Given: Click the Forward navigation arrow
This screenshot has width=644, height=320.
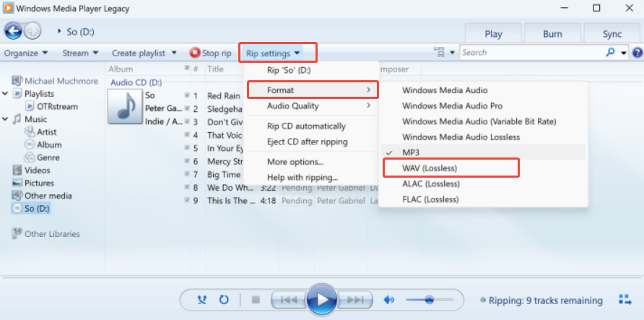Looking at the screenshot, I should (32, 31).
